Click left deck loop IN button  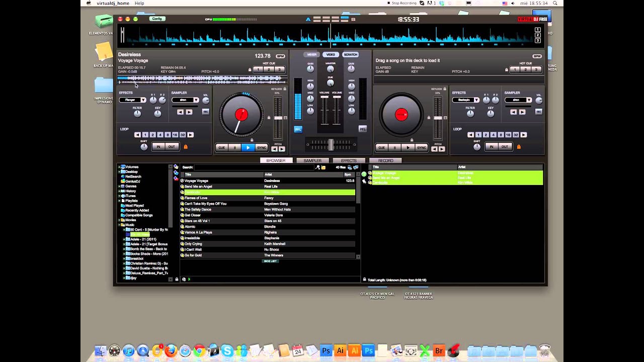(158, 147)
